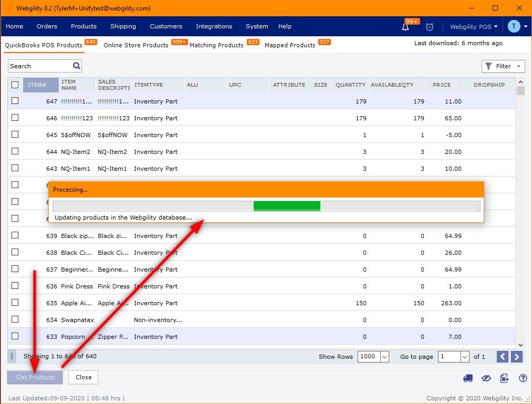Switch to Mapped Products tab

pyautogui.click(x=290, y=45)
